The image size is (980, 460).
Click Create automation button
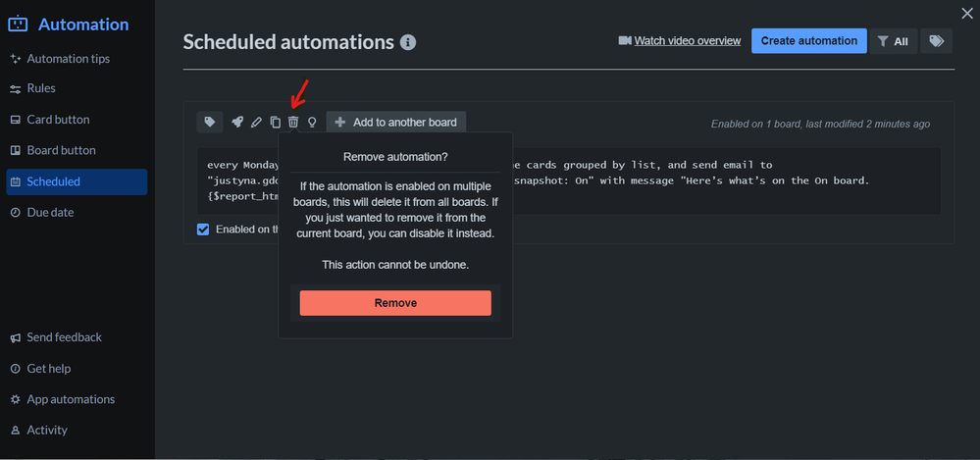tap(808, 40)
